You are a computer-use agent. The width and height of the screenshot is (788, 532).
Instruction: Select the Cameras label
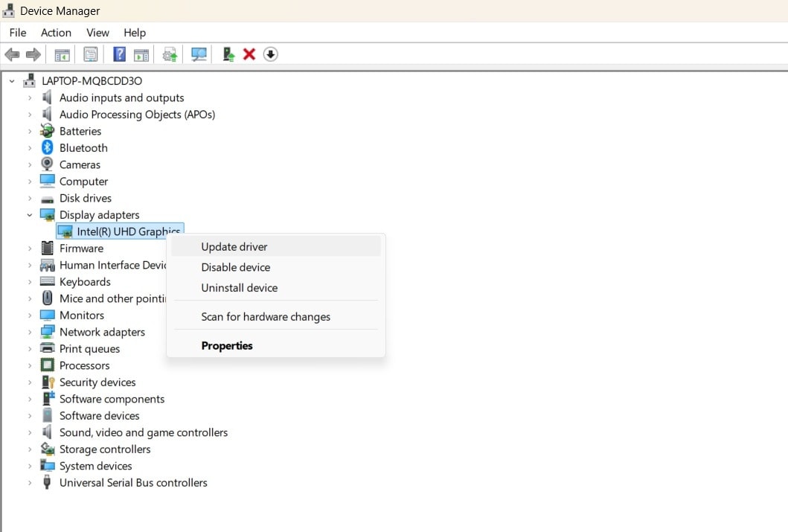[x=80, y=164]
